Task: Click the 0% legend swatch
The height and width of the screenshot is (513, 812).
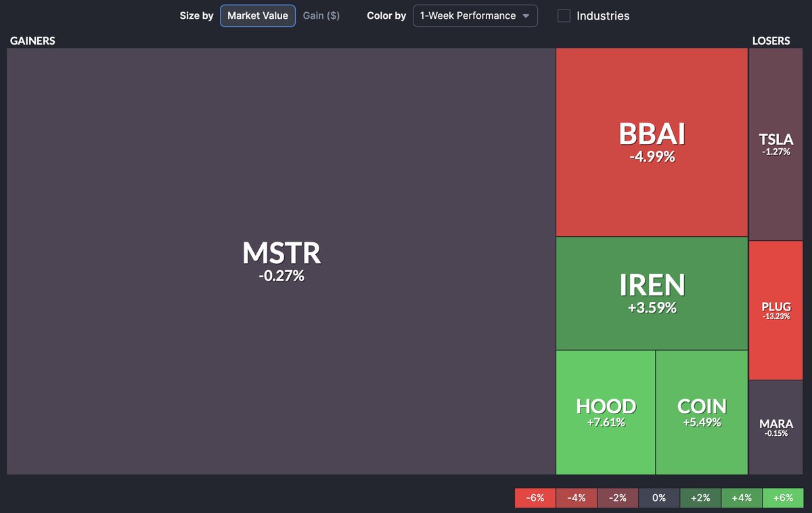Action: click(659, 498)
